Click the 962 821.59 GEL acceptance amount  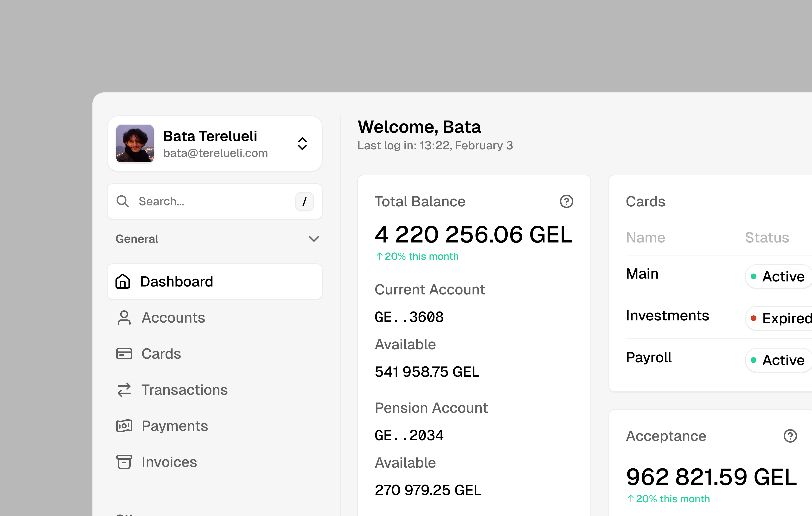(x=711, y=477)
